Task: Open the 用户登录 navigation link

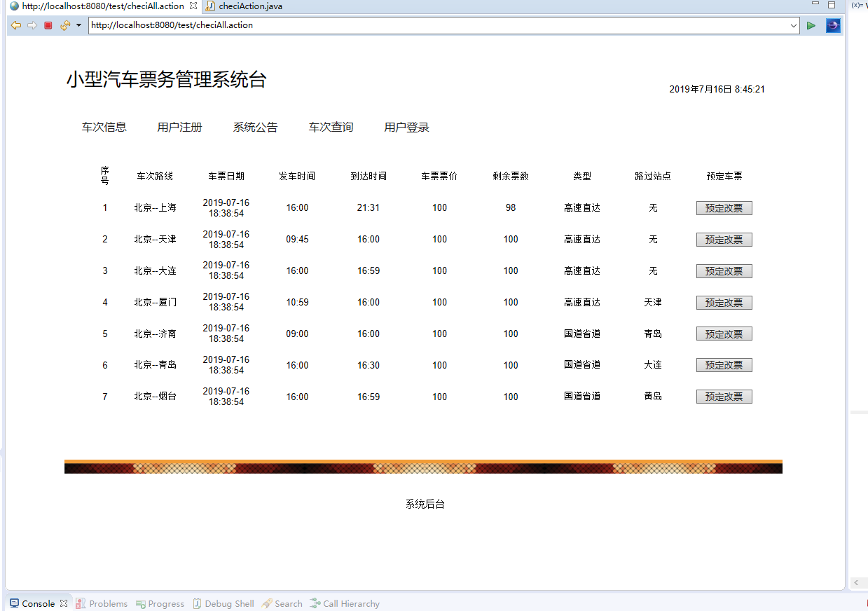Action: point(406,127)
